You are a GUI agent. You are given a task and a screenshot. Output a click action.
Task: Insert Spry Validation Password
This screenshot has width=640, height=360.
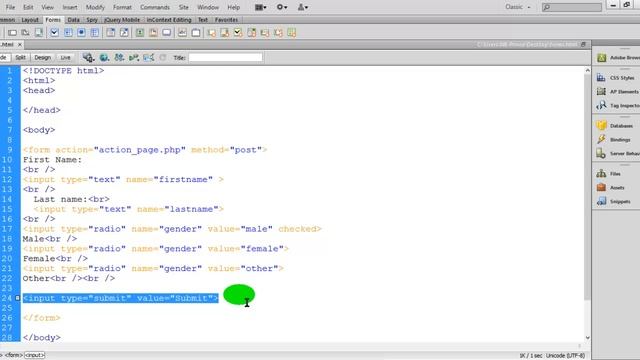(265, 33)
